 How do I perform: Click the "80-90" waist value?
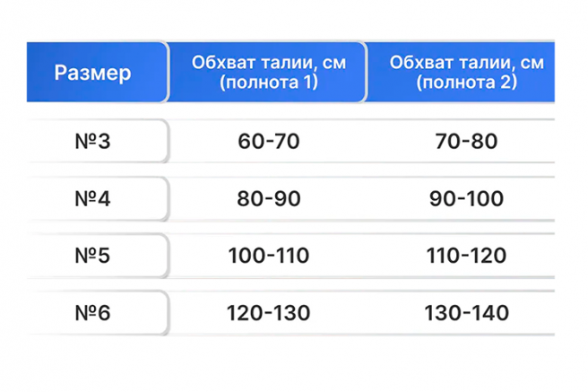coord(268,198)
